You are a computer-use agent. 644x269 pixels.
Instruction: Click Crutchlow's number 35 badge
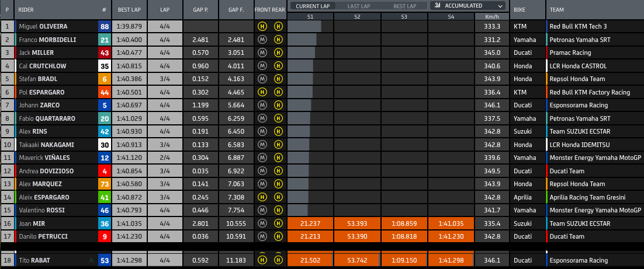(105, 66)
